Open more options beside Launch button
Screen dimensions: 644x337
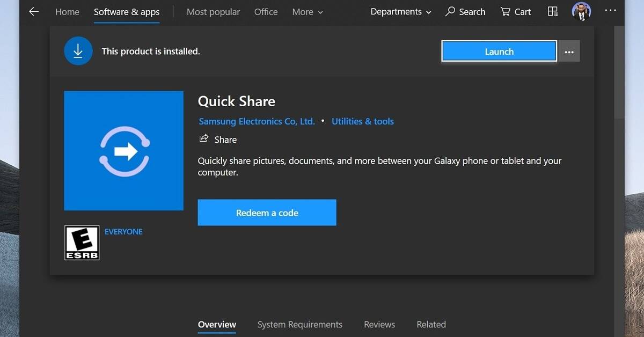pyautogui.click(x=569, y=52)
